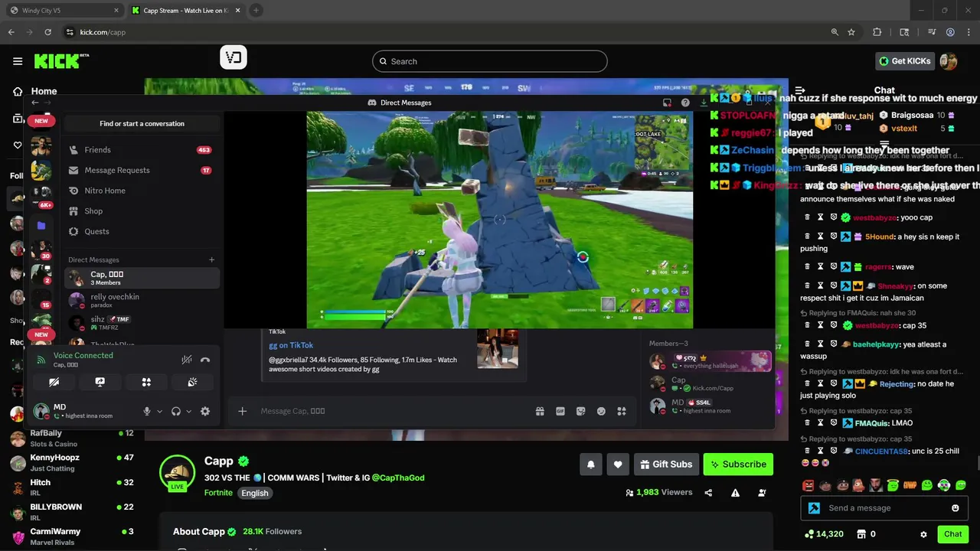Click Gift Subs button
The width and height of the screenshot is (980, 551).
[665, 464]
